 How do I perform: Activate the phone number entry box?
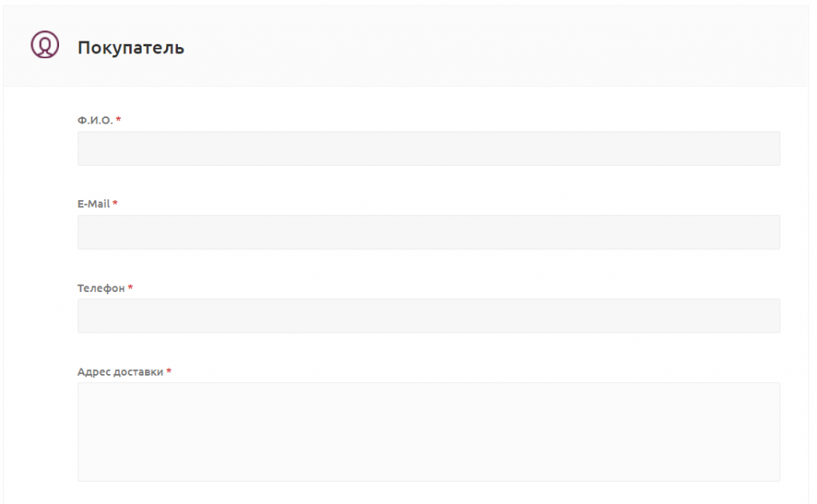[319, 316]
